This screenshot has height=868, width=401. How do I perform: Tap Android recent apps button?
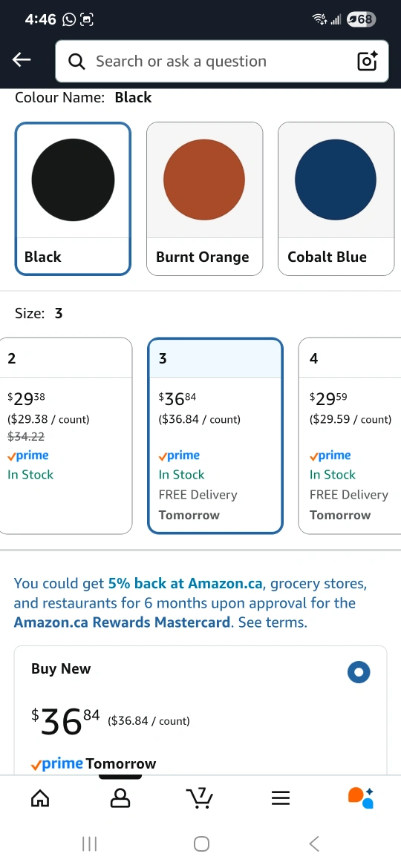pyautogui.click(x=89, y=844)
